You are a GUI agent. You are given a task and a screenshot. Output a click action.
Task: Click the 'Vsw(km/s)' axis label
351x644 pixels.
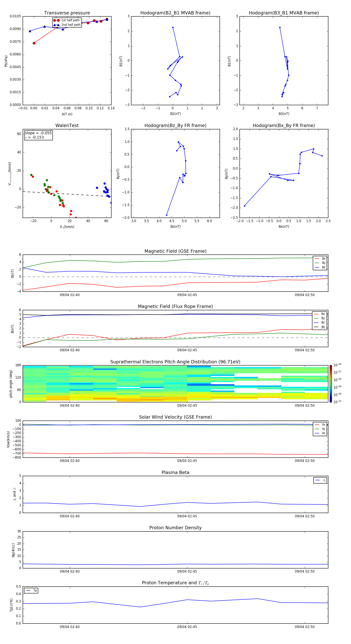pyautogui.click(x=8, y=439)
